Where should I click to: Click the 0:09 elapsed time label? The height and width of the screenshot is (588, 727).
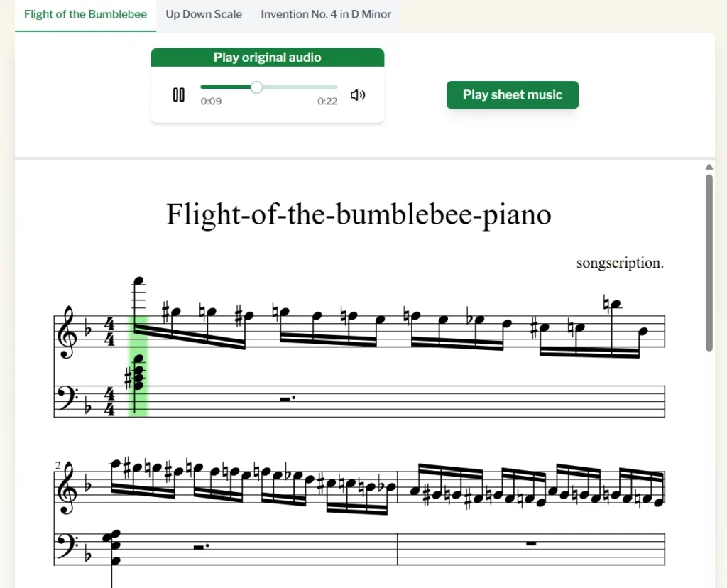point(211,101)
